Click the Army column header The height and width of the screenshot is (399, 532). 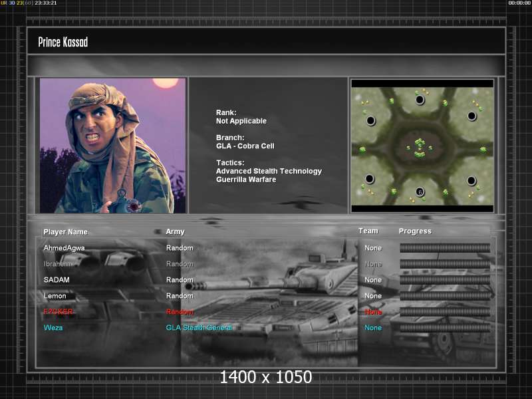175,231
